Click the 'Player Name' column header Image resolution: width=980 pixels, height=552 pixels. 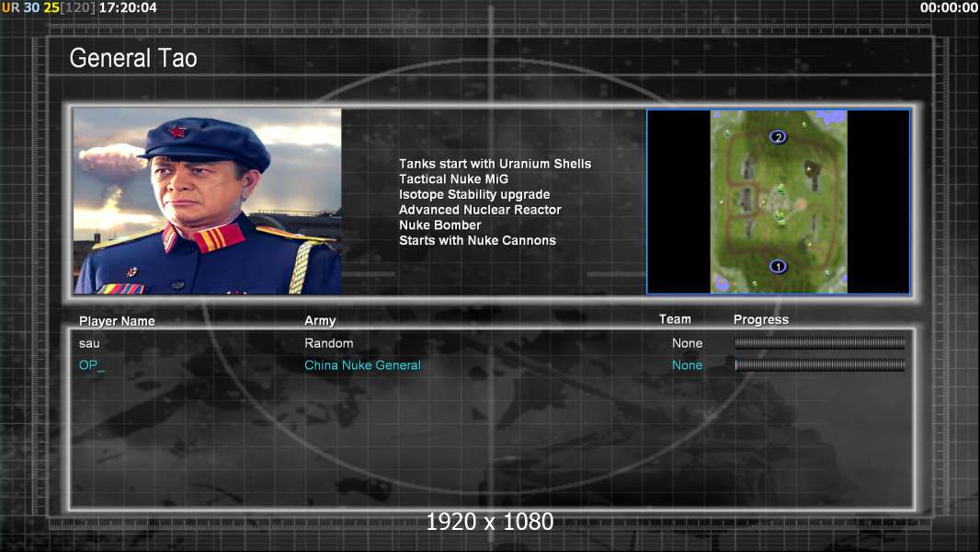[x=117, y=321]
